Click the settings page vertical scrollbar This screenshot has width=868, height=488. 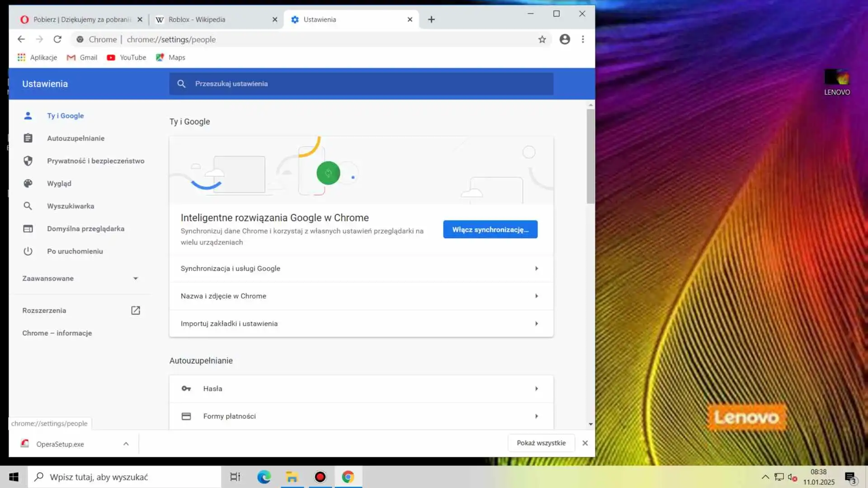pos(590,156)
